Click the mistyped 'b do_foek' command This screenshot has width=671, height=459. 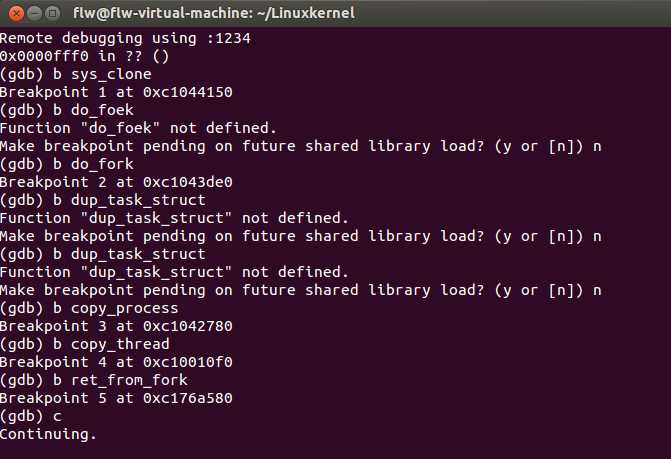pyautogui.click(x=93, y=110)
